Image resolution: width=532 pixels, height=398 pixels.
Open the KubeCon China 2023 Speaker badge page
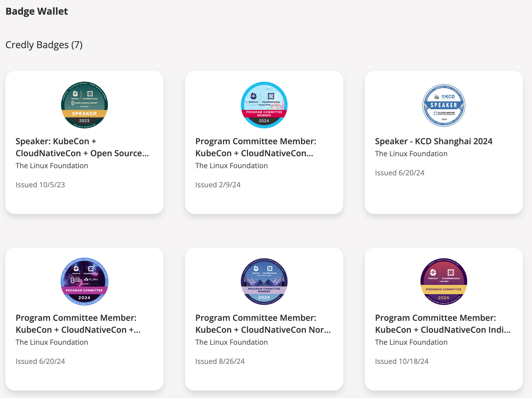coord(82,147)
